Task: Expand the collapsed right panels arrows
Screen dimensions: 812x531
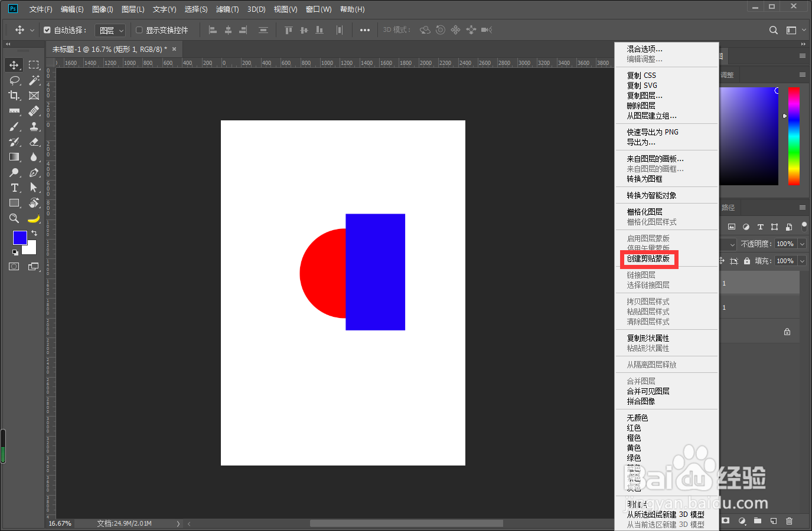Action: [x=803, y=44]
